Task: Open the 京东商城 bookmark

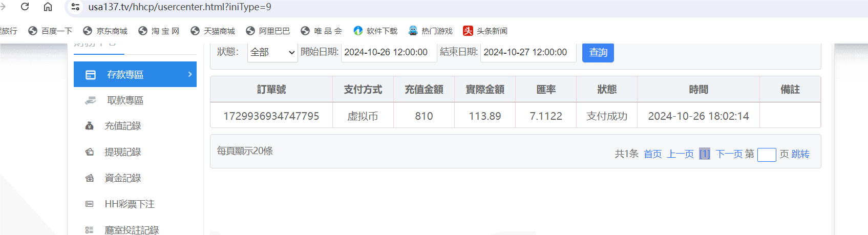Action: point(105,31)
